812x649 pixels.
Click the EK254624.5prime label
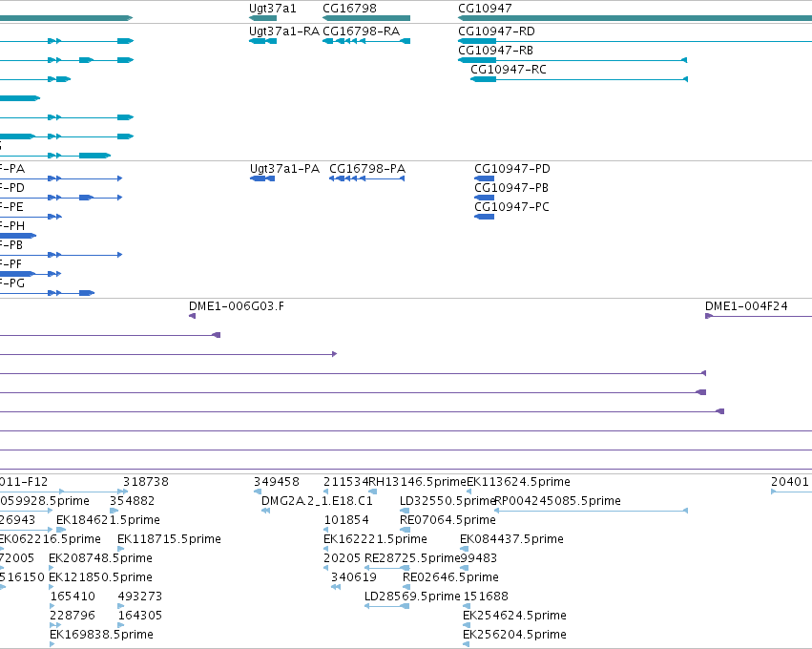coord(514,616)
